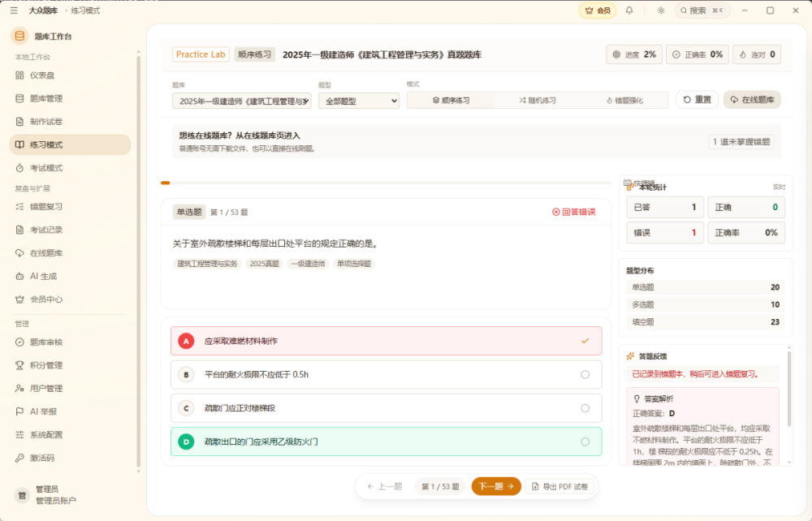Viewport: 812px width, 521px height.
Task: Click the 下一题 button
Action: click(496, 486)
